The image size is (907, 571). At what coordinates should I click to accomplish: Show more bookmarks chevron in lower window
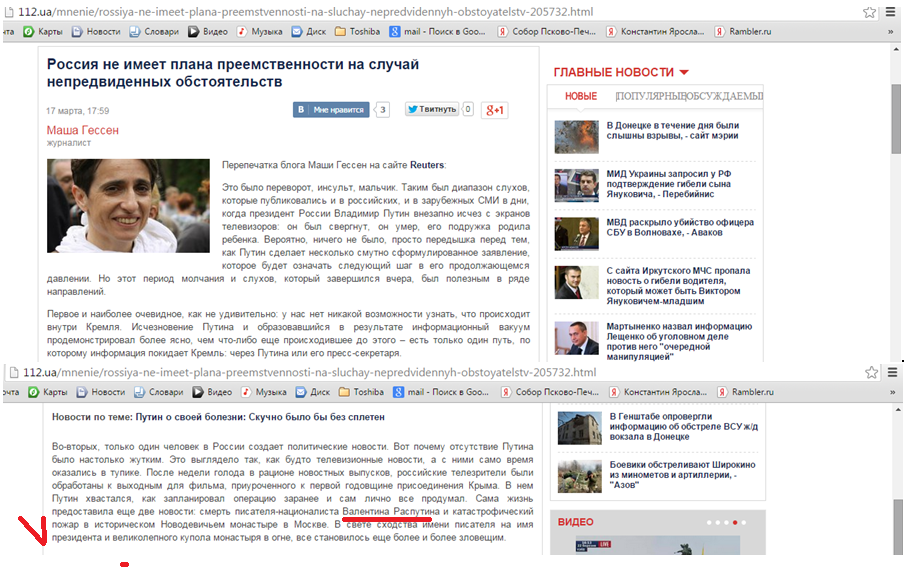[x=893, y=392]
